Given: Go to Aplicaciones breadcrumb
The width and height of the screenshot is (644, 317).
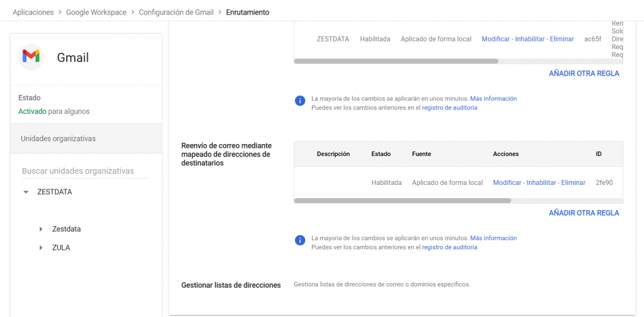Looking at the screenshot, I should pos(33,13).
